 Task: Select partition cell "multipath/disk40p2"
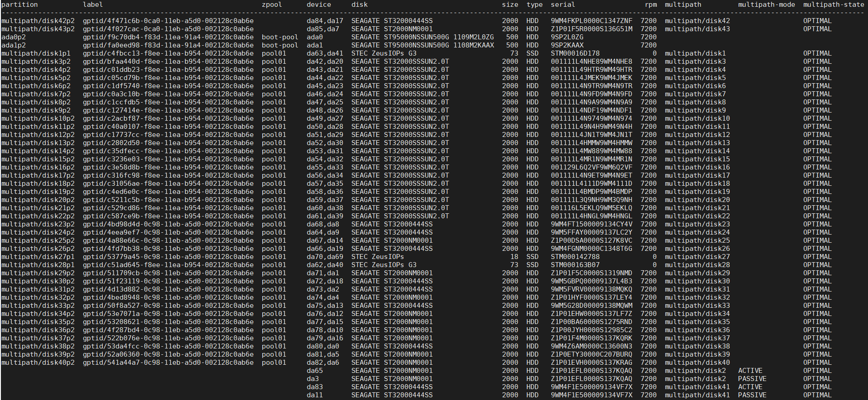coord(38,362)
